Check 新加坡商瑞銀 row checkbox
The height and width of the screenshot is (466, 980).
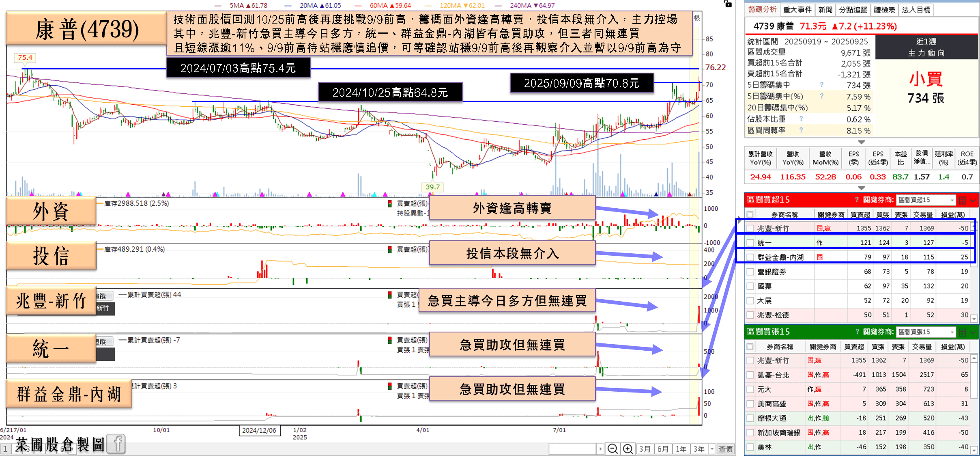[750, 433]
